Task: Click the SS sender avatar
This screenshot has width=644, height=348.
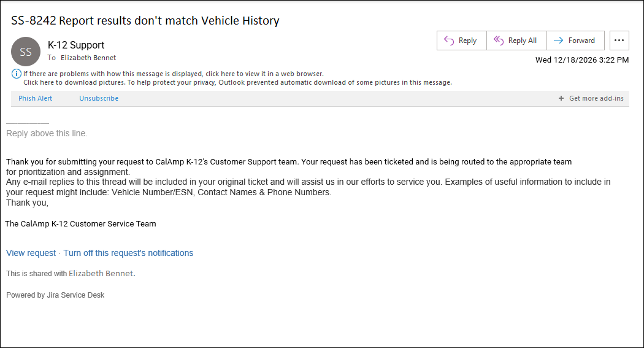Action: coord(26,52)
